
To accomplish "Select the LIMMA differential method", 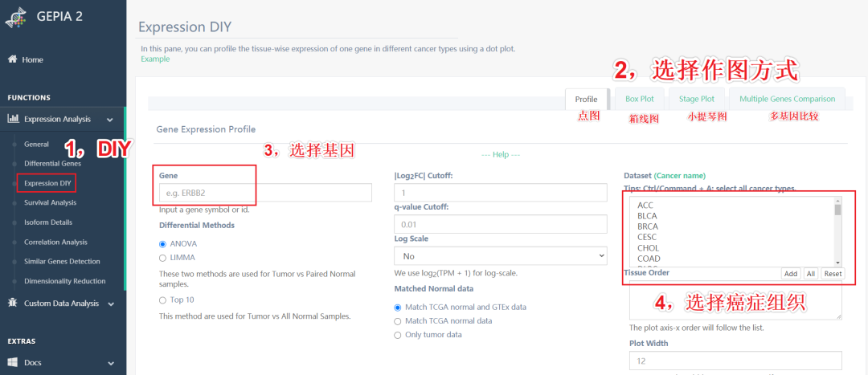I will pyautogui.click(x=162, y=258).
